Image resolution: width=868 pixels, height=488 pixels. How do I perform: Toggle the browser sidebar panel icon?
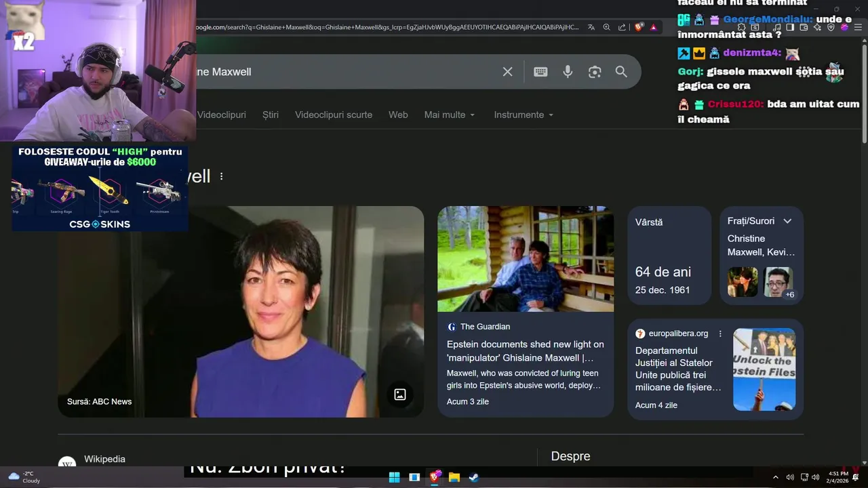coord(790,27)
